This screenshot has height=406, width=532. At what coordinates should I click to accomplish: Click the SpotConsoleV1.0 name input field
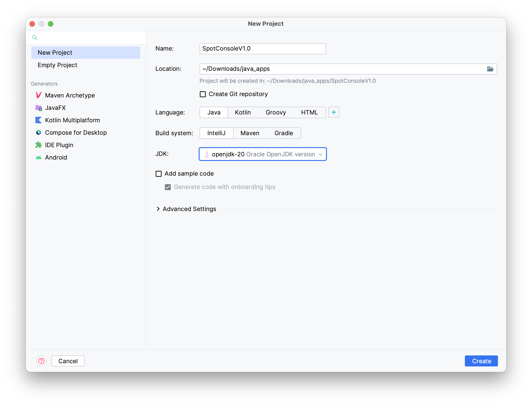(x=263, y=48)
